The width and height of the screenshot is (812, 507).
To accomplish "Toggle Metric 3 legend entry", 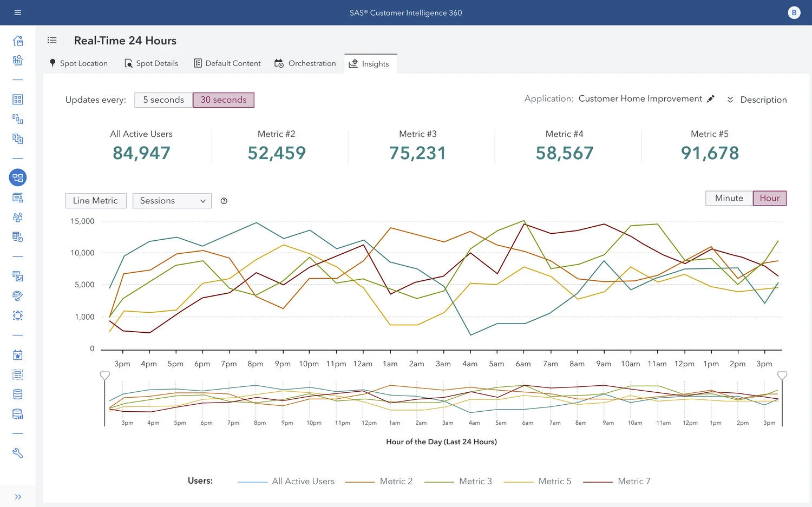I will (458, 482).
